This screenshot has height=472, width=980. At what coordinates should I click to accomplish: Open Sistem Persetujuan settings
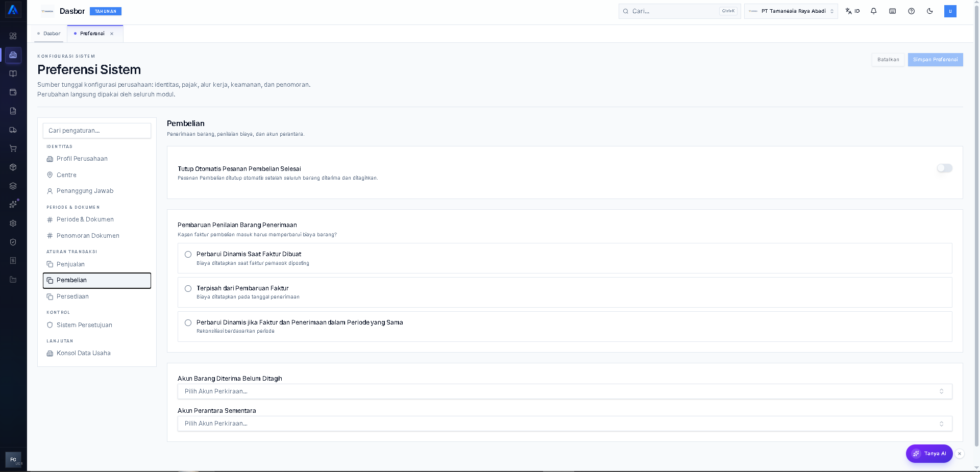click(x=97, y=325)
